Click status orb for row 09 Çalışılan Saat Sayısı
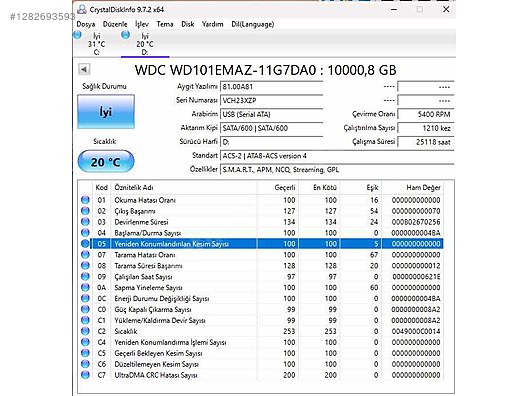The height and width of the screenshot is (396, 528). tap(86, 276)
